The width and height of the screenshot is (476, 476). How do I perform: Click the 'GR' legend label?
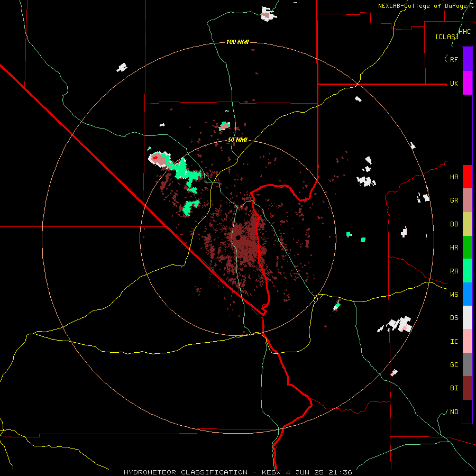[454, 200]
